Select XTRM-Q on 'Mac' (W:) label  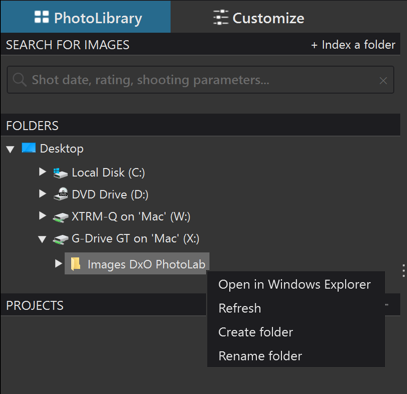click(131, 217)
